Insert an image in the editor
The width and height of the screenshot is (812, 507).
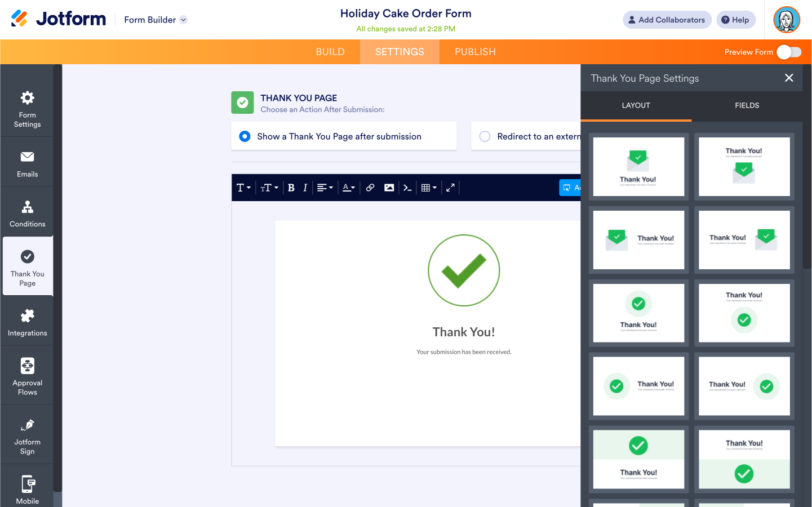point(389,188)
